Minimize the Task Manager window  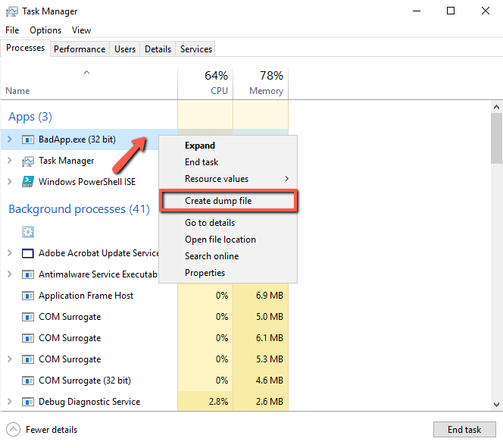tap(417, 11)
